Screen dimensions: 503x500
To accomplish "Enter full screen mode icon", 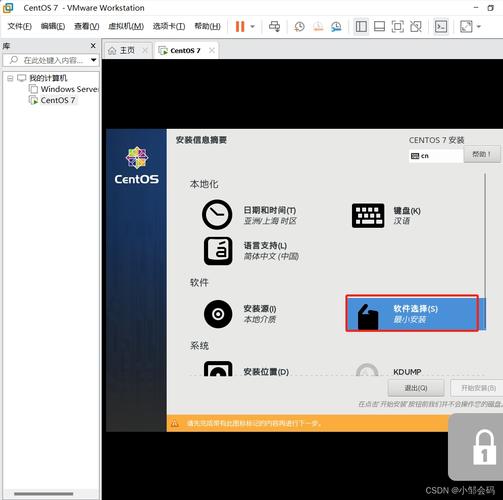I will 397,26.
